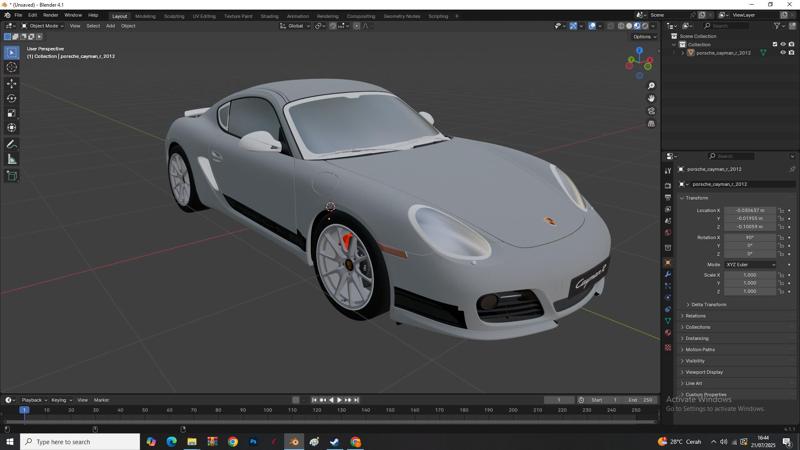800x450 pixels.
Task: Open the Object Data green triangle tab
Action: [668, 321]
